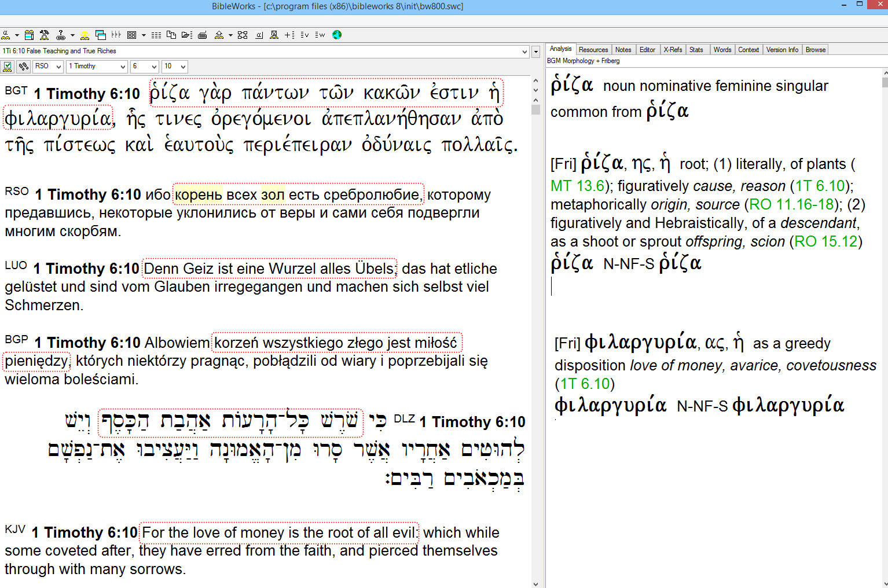This screenshot has width=888, height=588.
Task: Select the Stats tab
Action: (696, 50)
